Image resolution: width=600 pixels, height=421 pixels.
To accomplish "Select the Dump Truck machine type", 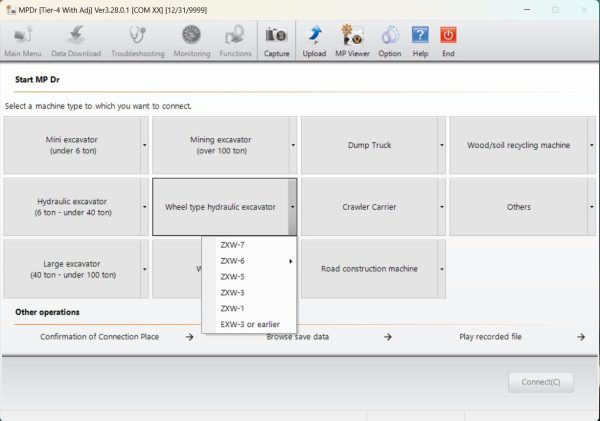I will click(x=369, y=145).
